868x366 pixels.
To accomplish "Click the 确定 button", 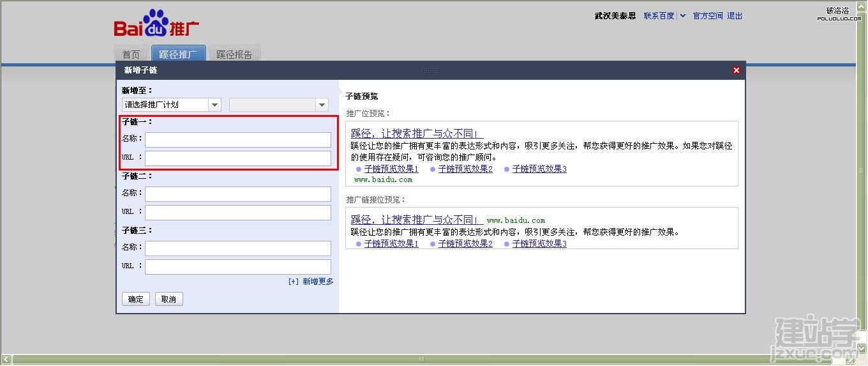I will point(136,299).
